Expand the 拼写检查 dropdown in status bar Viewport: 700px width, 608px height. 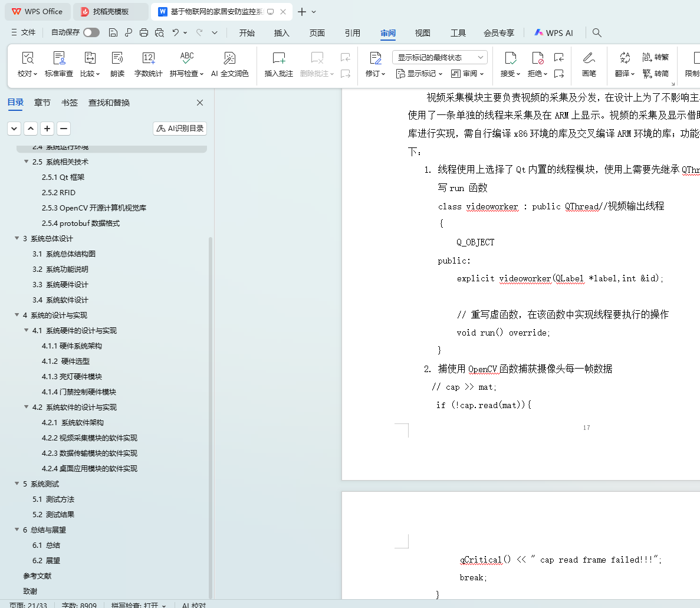coord(163,605)
